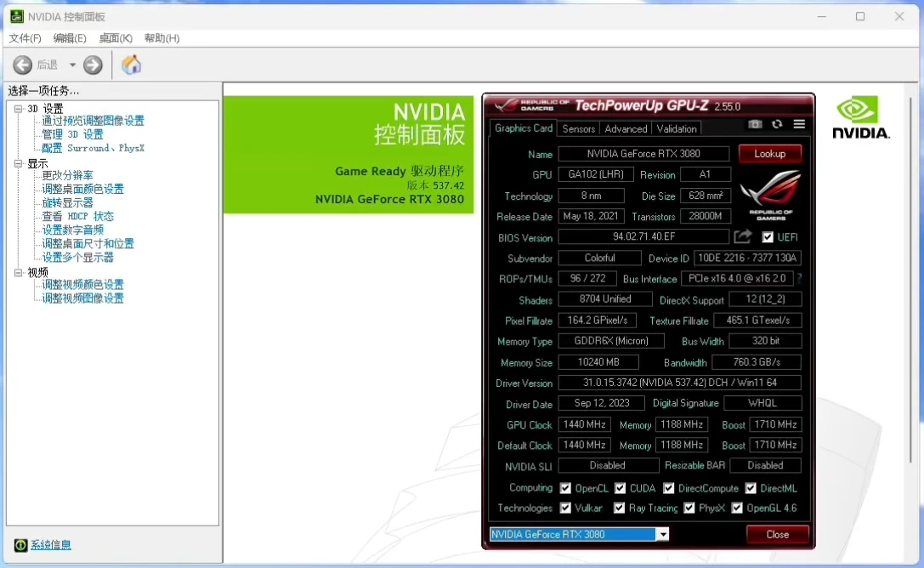Image resolution: width=924 pixels, height=568 pixels.
Task: Click the ROG logo in GPU-Z header
Action: point(507,105)
